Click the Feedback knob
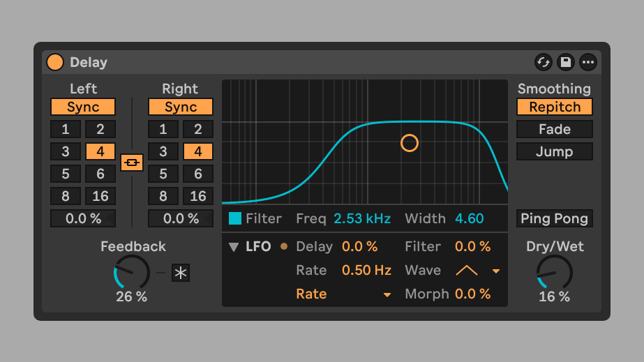Screen dimensions: 644x362 pos(132,272)
